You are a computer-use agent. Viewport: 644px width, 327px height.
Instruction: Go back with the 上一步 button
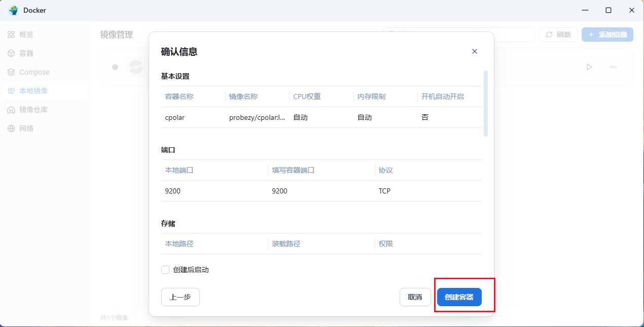coord(180,297)
